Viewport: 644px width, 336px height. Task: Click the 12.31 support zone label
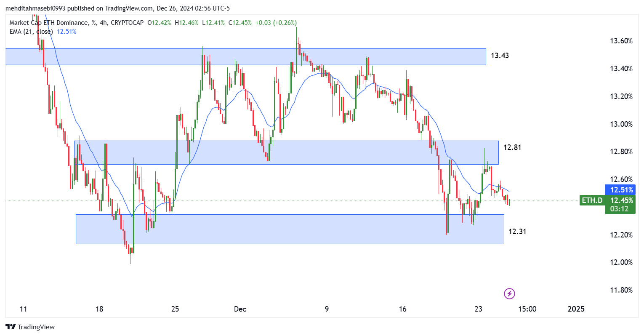tap(517, 232)
